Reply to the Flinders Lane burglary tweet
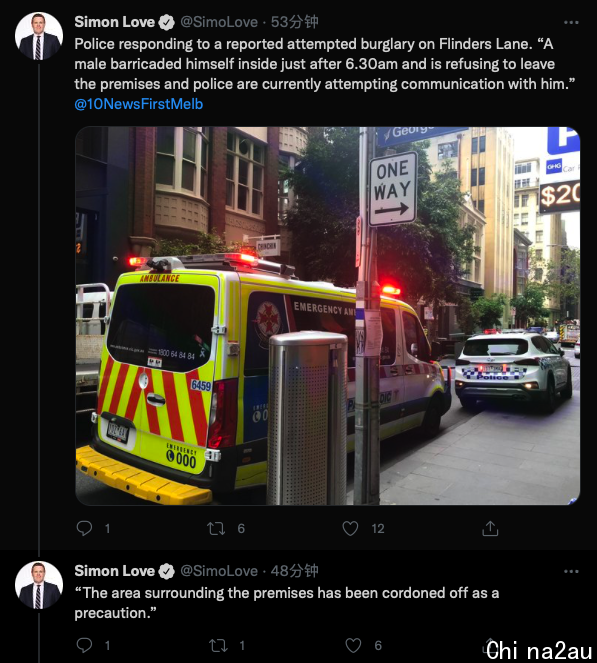 click(x=84, y=528)
